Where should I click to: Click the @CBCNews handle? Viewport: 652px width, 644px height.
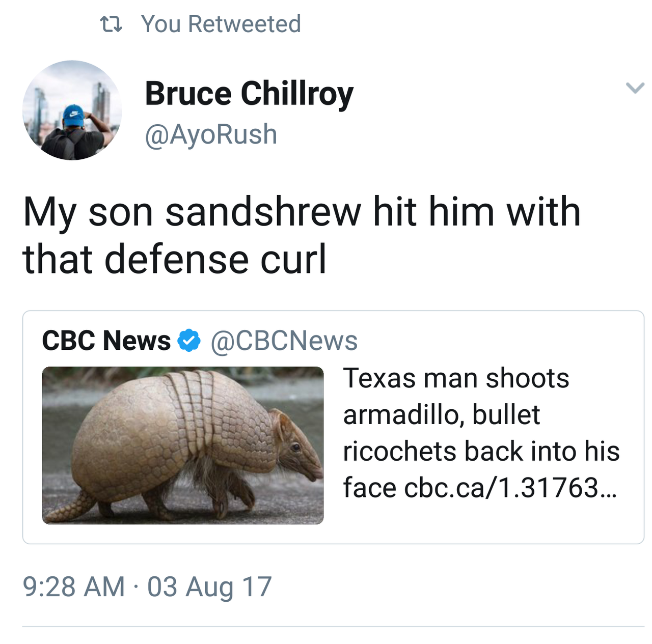[x=284, y=341]
